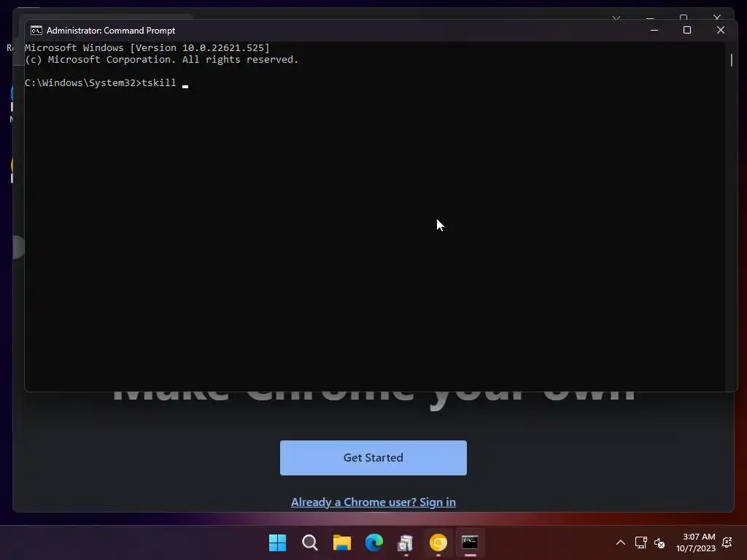The image size is (747, 560).
Task: Maximize the Command Prompt window
Action: point(687,30)
